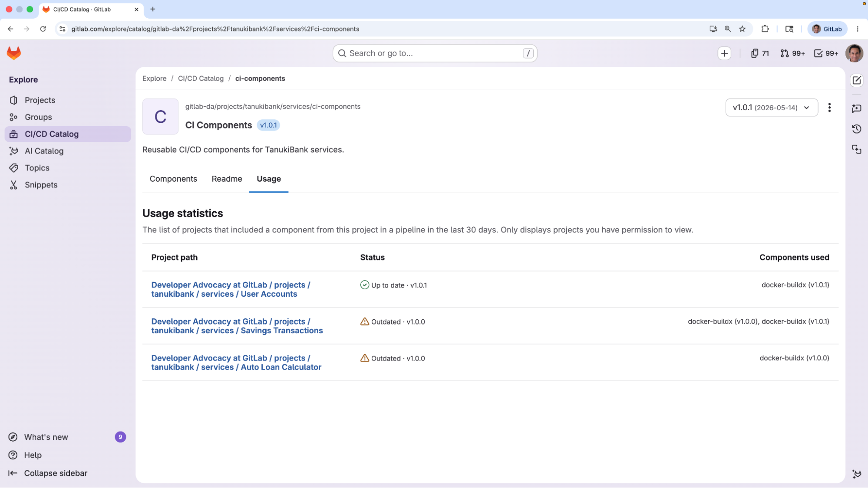The image size is (868, 488).
Task: Click the What's new count badge 9
Action: click(120, 437)
